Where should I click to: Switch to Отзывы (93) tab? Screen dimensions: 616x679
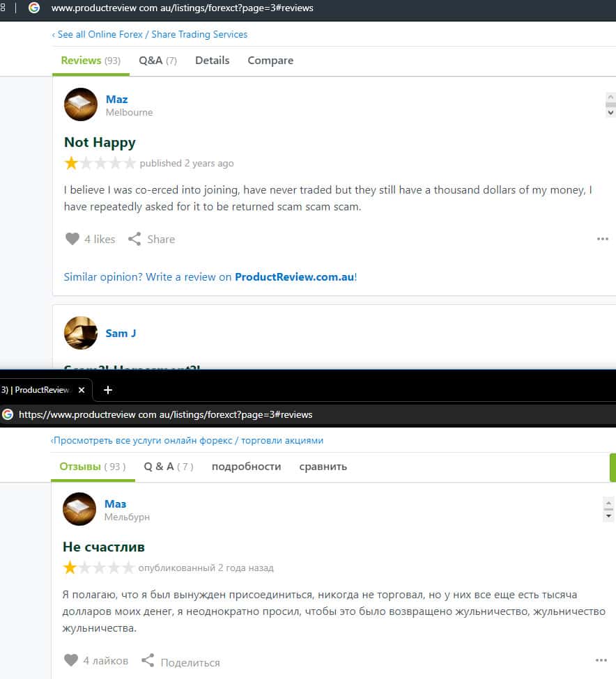93,467
